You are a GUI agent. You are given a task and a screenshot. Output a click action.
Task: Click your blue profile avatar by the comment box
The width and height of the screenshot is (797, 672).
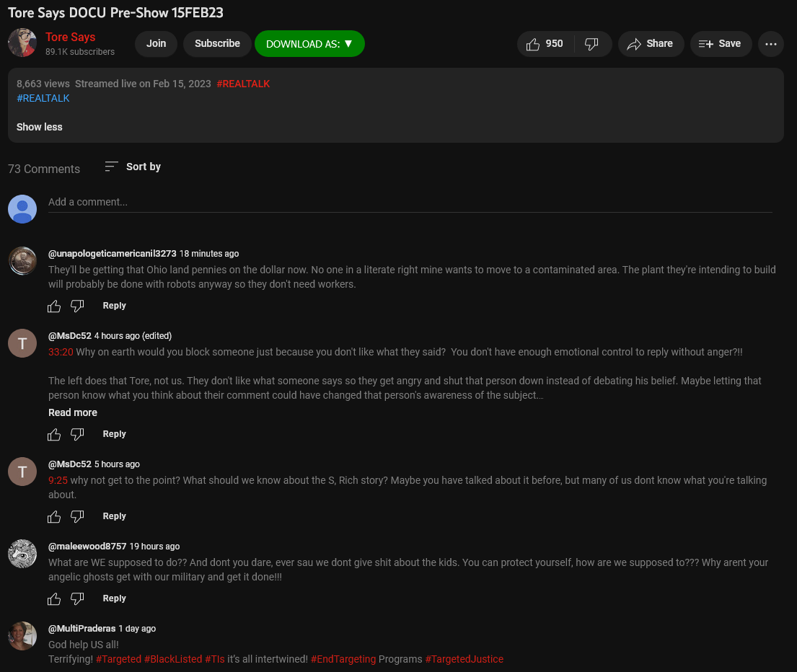(x=22, y=209)
